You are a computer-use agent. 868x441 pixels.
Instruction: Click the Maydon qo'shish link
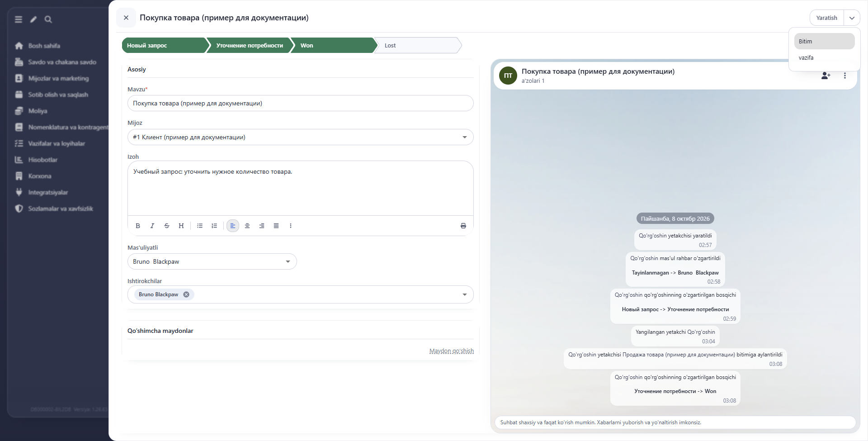(x=451, y=351)
